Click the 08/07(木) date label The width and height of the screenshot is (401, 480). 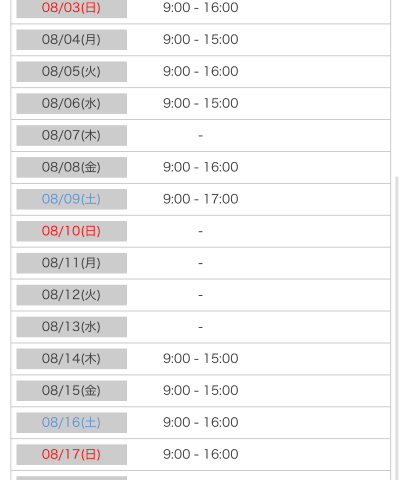click(71, 135)
